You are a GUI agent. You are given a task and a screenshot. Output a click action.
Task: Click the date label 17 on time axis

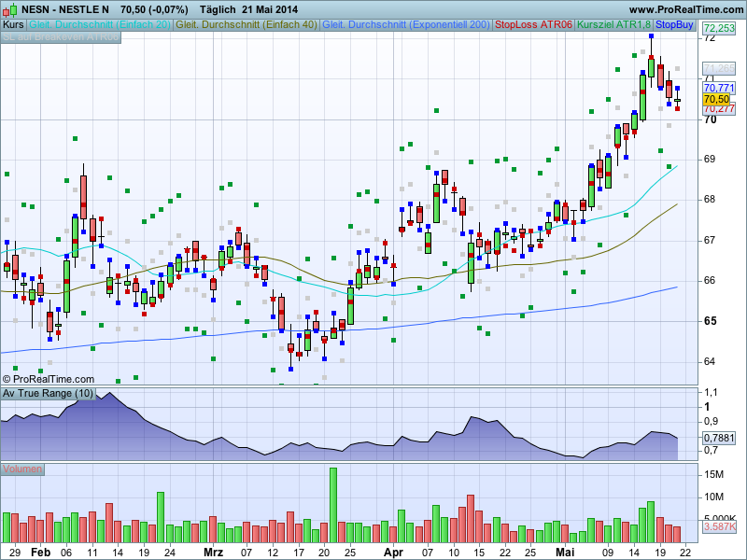pyautogui.click(x=298, y=553)
